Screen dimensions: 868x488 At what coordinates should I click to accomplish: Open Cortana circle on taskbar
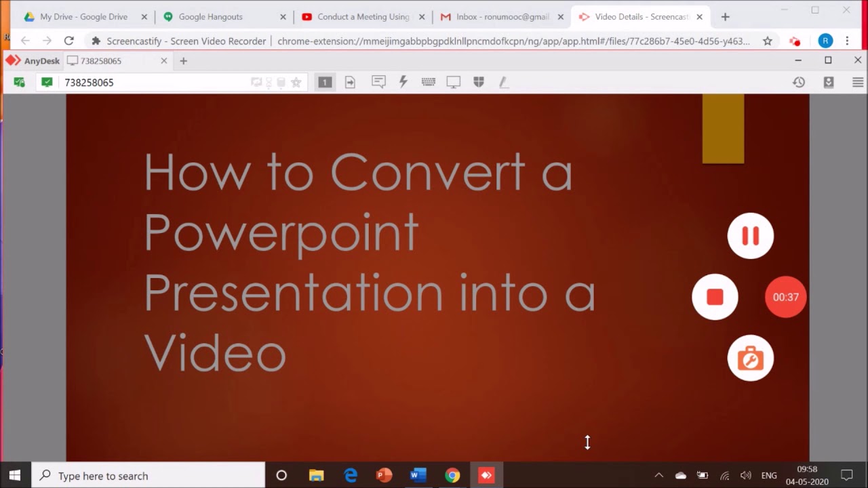(281, 476)
